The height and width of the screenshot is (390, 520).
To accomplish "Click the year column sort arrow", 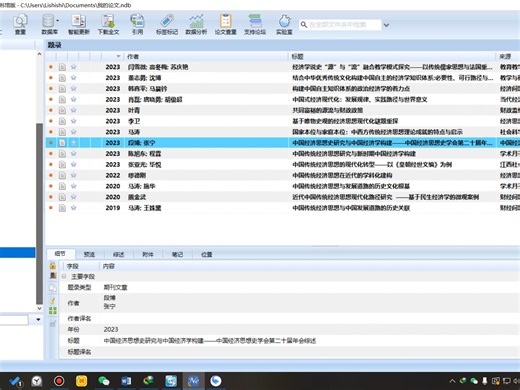I will (118, 56).
